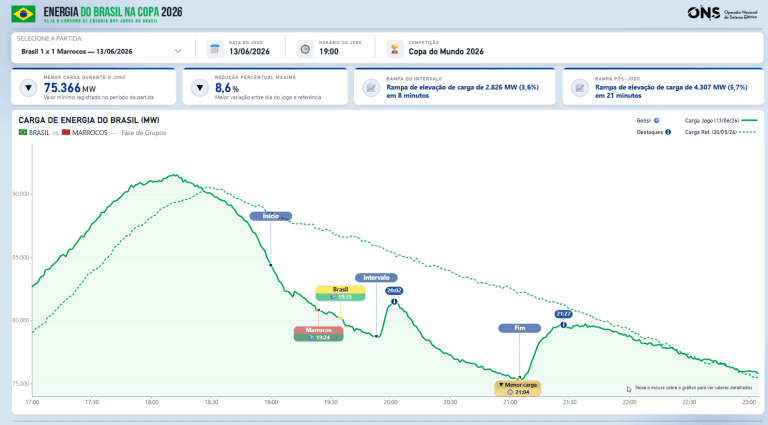Click the 22:00 x-axis label
The height and width of the screenshot is (425, 768).
(629, 402)
